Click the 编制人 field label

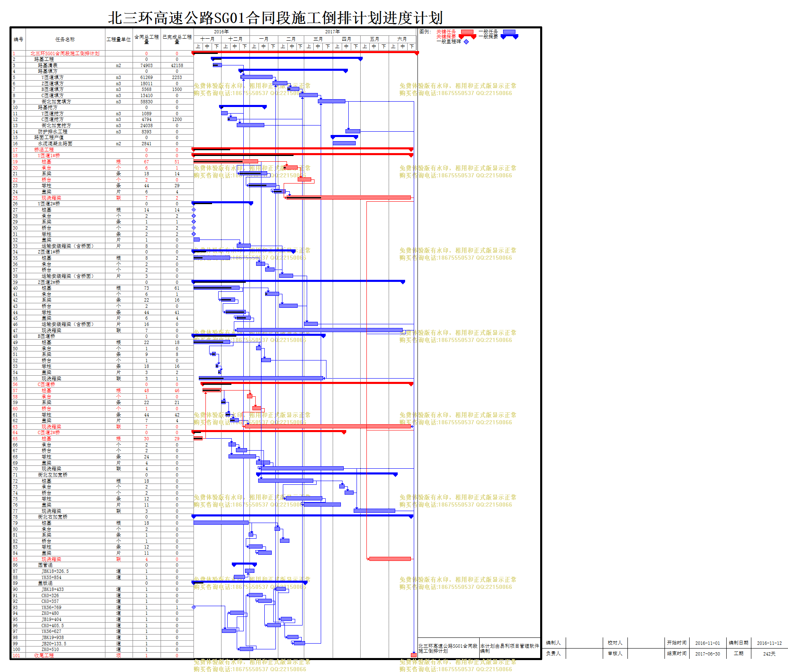(x=553, y=643)
